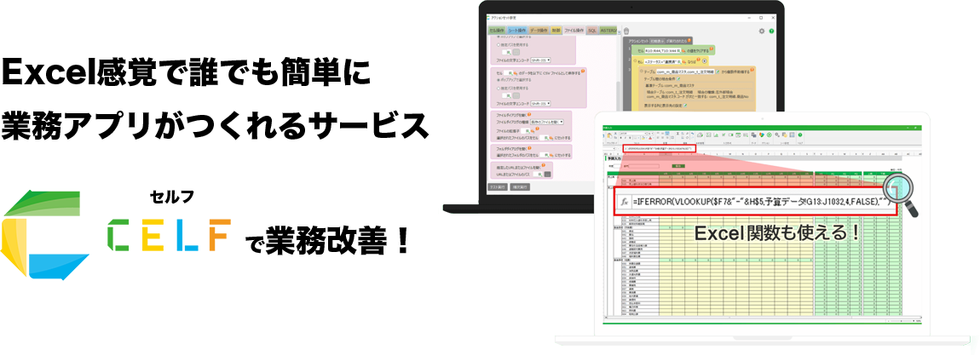Click the table name field in step 3
The height and width of the screenshot is (355, 980).
(685, 72)
